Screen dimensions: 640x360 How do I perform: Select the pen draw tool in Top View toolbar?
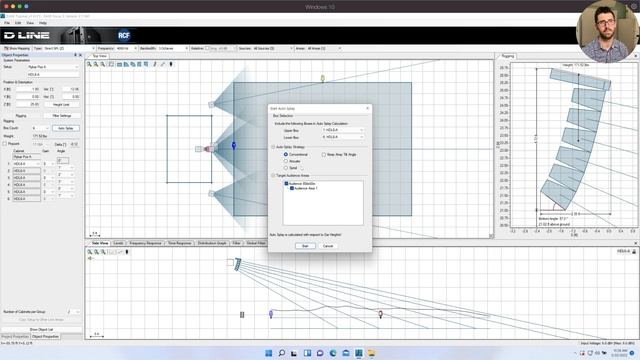click(155, 64)
